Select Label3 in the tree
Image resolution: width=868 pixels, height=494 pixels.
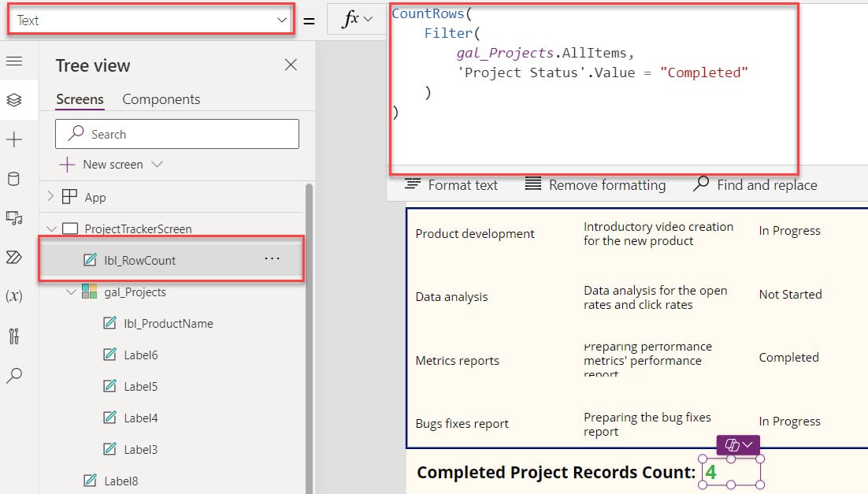coord(141,450)
